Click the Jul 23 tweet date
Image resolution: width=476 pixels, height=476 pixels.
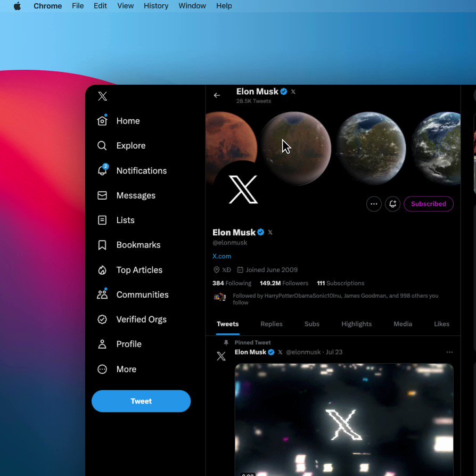pyautogui.click(x=334, y=352)
